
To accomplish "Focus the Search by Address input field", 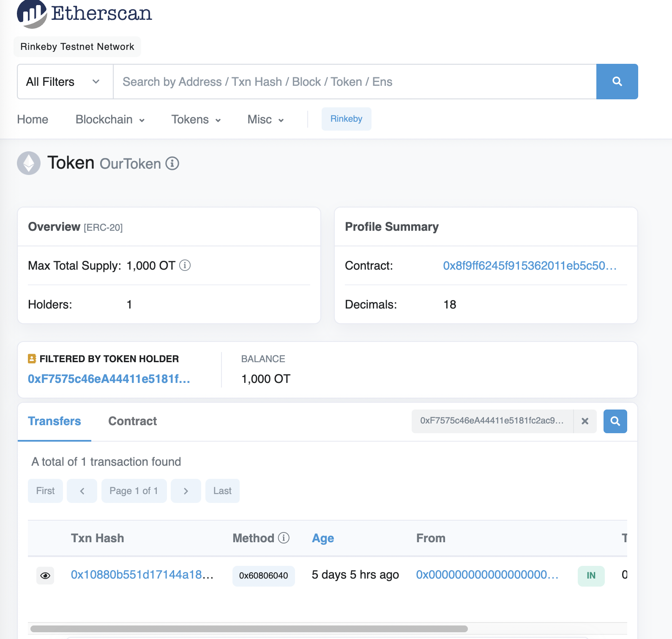I will [x=355, y=82].
